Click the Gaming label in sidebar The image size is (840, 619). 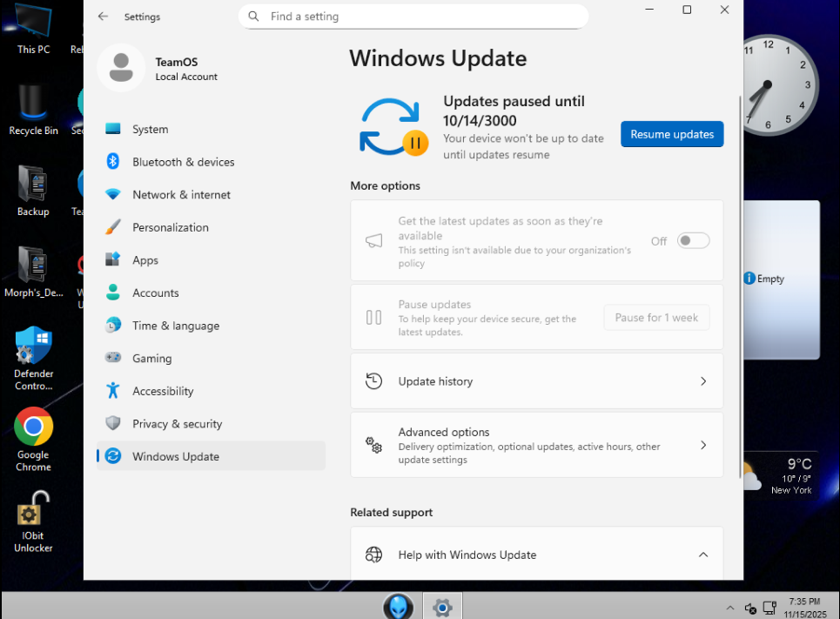[x=152, y=358]
